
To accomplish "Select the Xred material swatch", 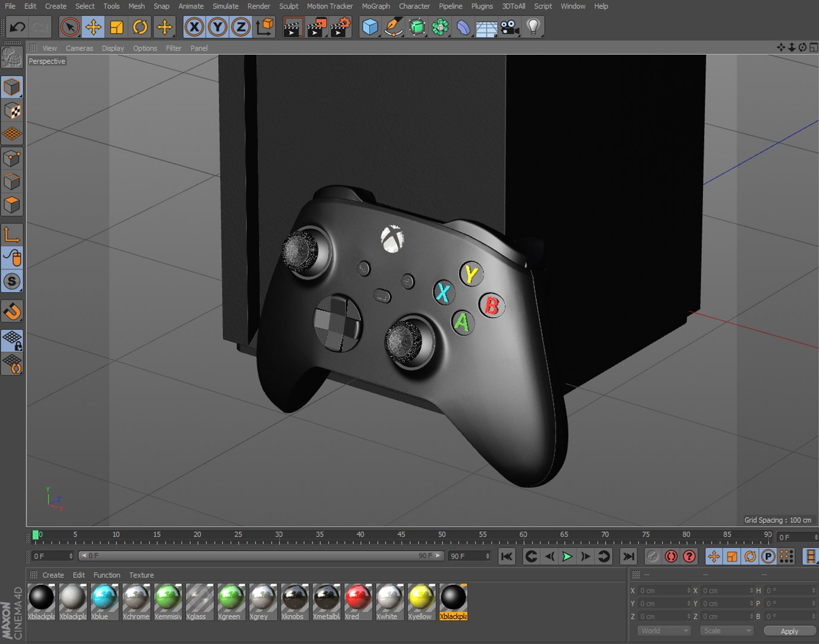I will point(358,602).
